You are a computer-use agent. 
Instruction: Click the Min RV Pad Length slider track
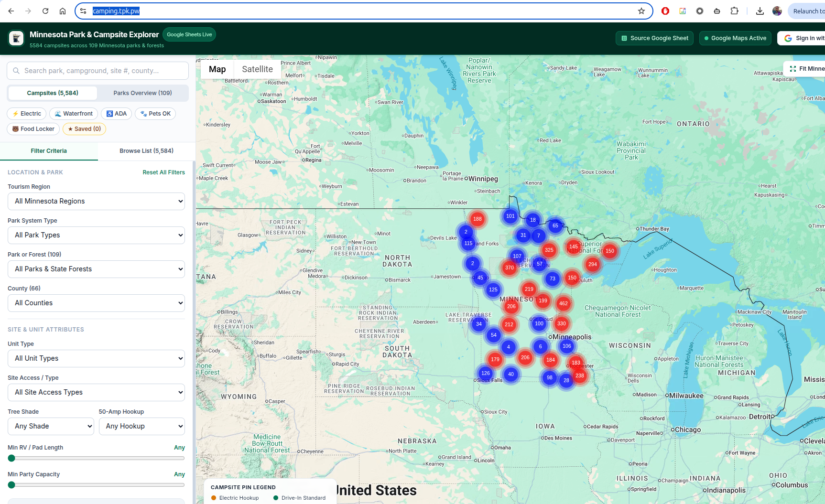point(96,458)
